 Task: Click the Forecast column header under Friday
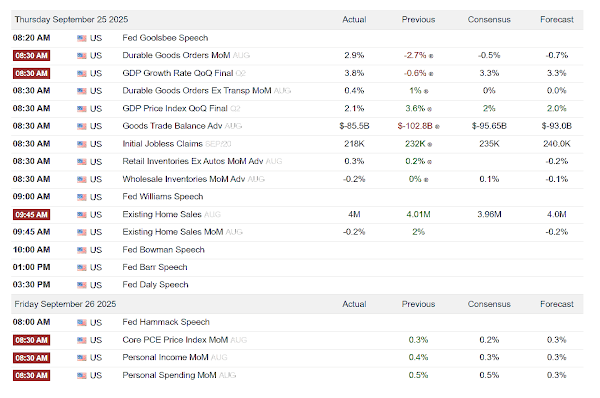[557, 304]
